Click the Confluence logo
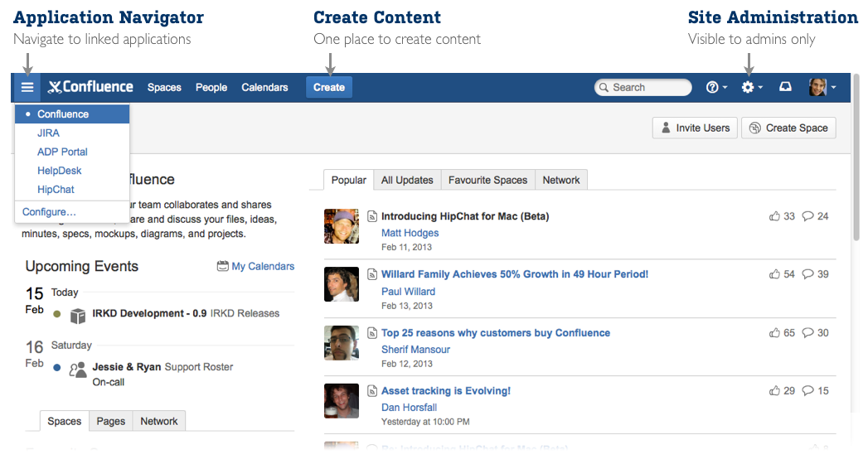868x469 pixels. [90, 87]
